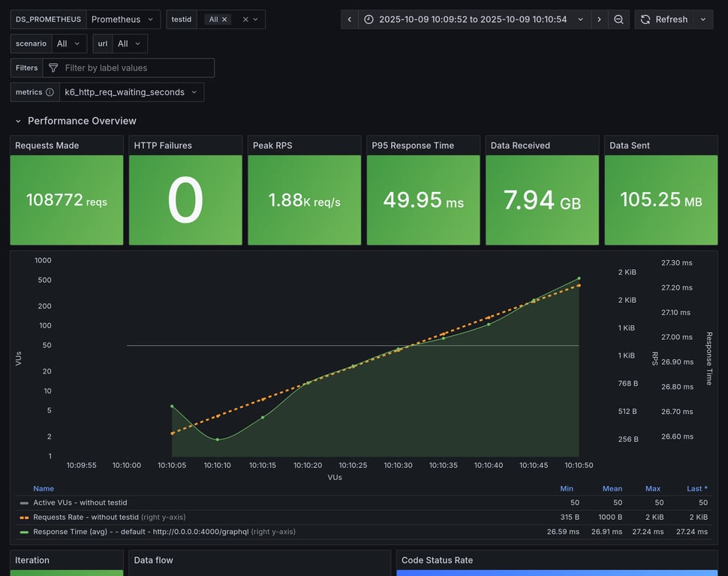Focus the 'Filter by label values' field

(x=135, y=68)
